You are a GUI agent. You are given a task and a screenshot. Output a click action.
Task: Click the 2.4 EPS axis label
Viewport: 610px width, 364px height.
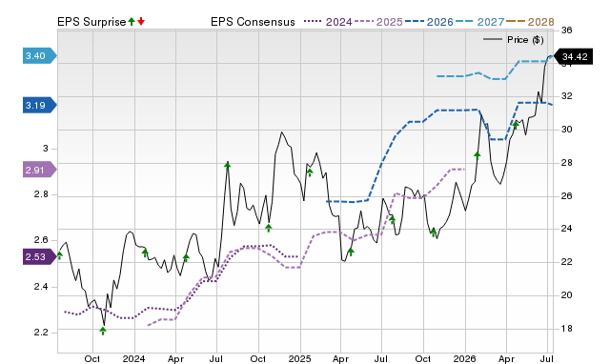[x=41, y=287]
